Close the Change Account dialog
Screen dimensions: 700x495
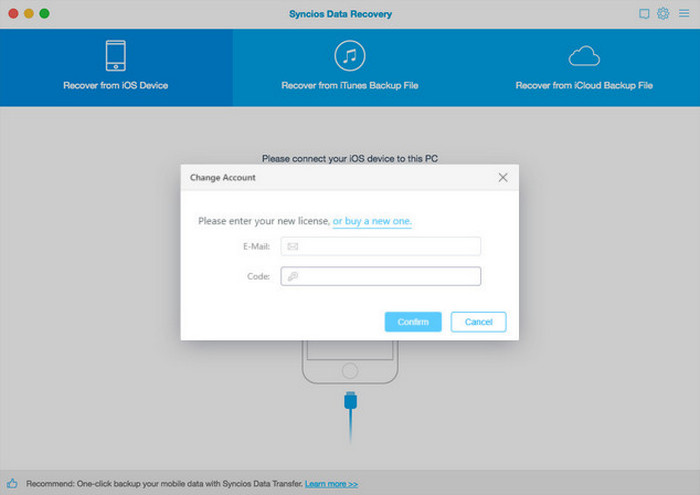point(503,177)
